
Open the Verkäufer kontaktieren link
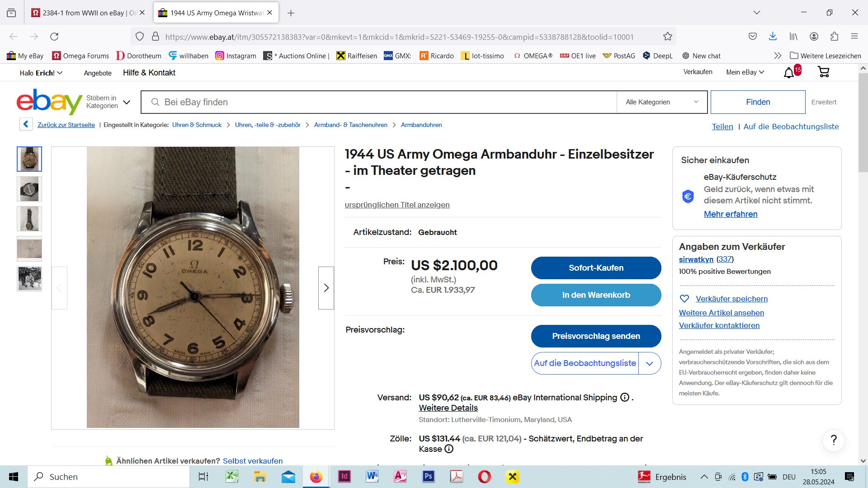click(x=719, y=325)
